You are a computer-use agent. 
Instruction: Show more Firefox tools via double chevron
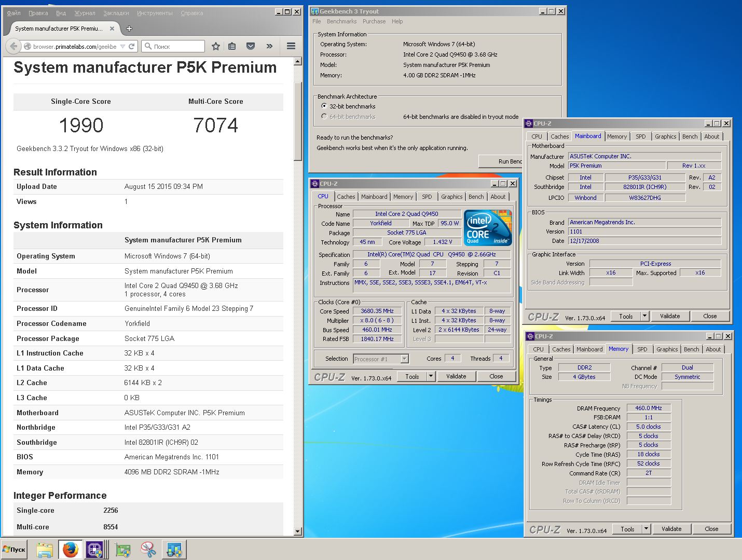[269, 46]
